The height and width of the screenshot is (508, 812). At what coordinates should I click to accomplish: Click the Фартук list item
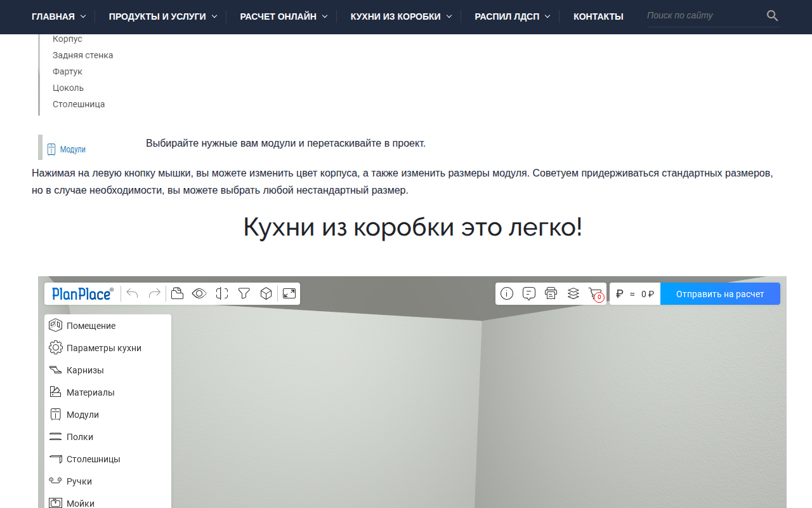tap(68, 72)
